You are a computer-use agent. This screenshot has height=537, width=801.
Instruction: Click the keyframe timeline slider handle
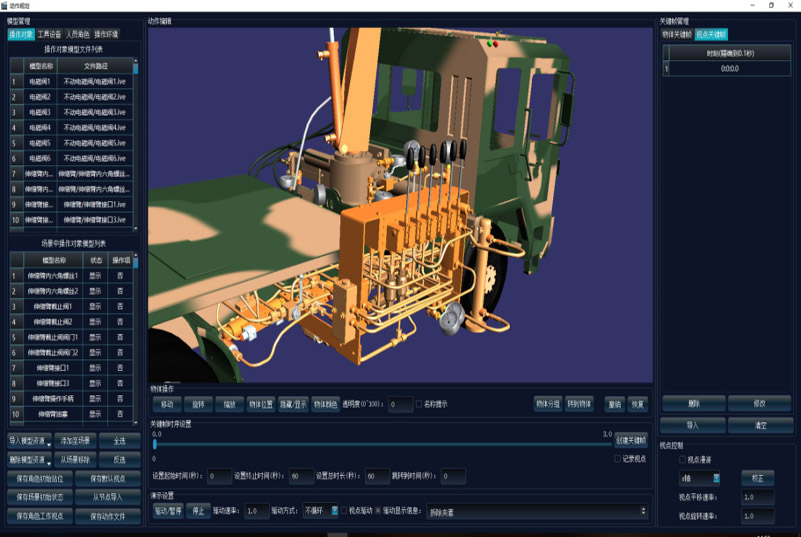pos(155,445)
